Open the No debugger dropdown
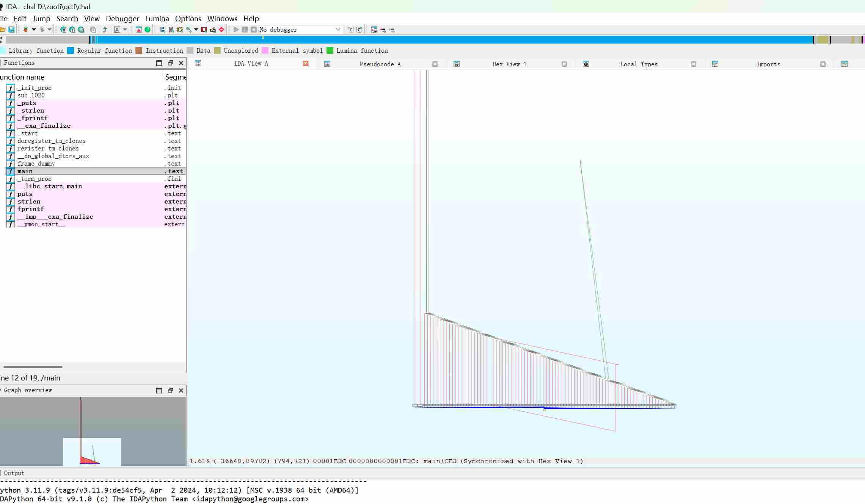865x504 pixels. (x=338, y=30)
